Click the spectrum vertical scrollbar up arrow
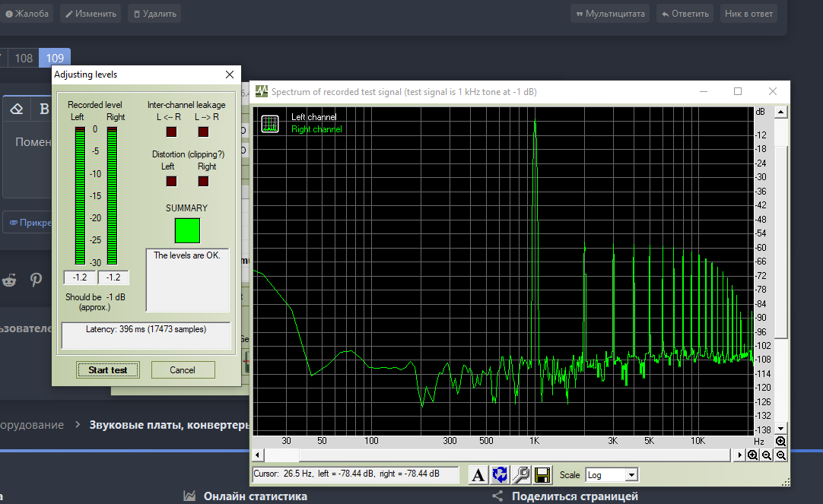The width and height of the screenshot is (823, 504). pos(781,113)
